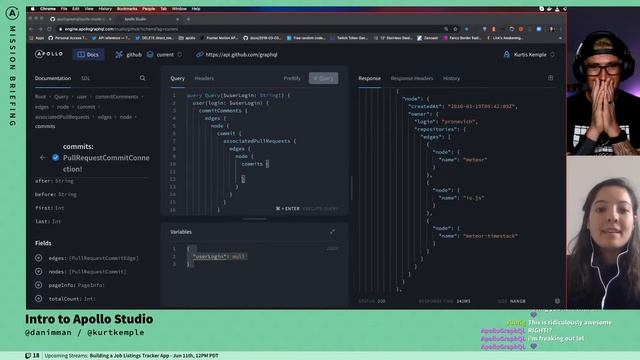Click the 'last: Int' argument
The width and height of the screenshot is (640, 360).
(x=48, y=221)
